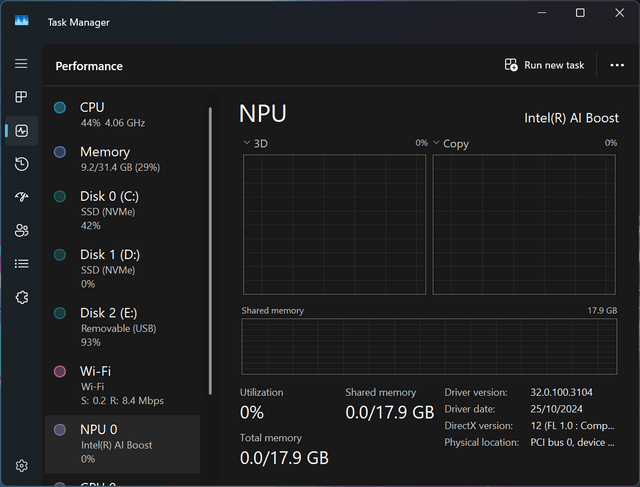Click the Shared memory graph
The image size is (640, 487).
429,346
